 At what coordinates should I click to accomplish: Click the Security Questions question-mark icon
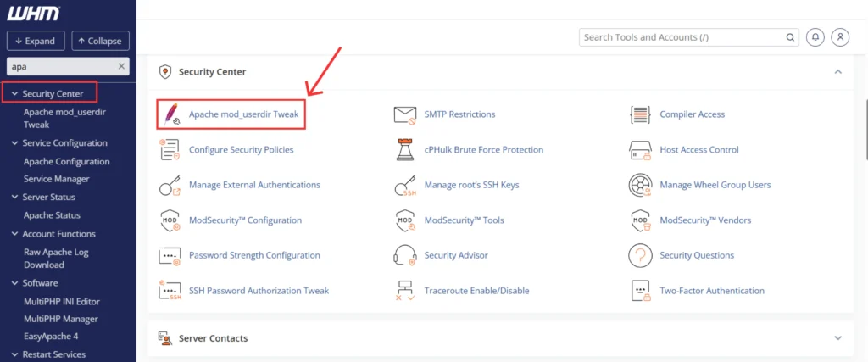640,256
